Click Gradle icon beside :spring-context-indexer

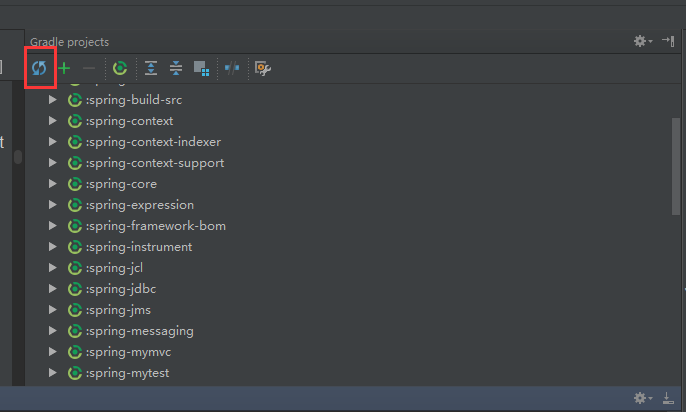[x=75, y=142]
